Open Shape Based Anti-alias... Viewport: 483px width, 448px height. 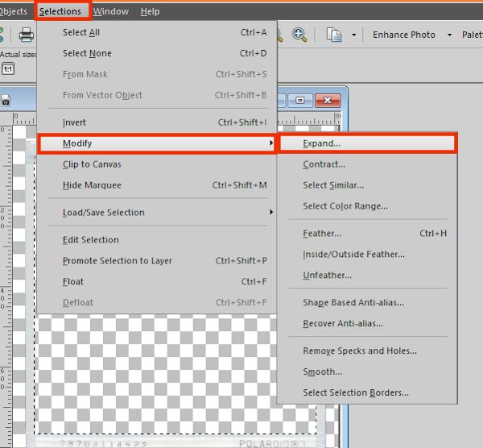367,302
